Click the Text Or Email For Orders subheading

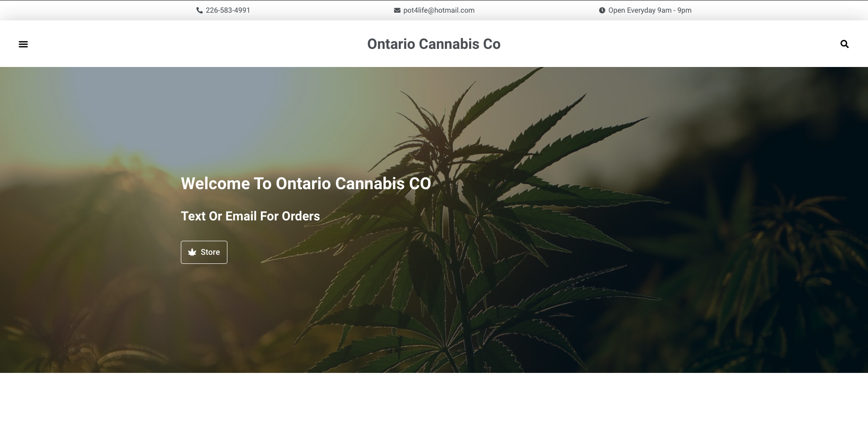click(x=250, y=216)
